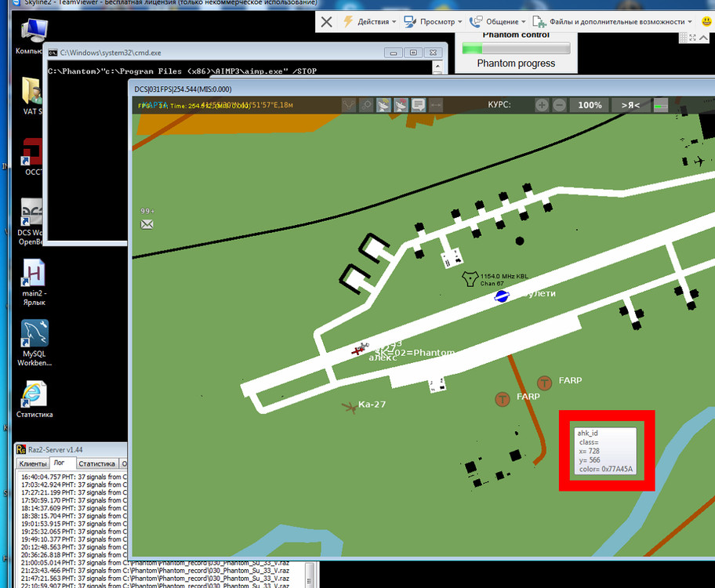This screenshot has width=715, height=588.
Task: Click the Raz2-Server v1.44 title icon
Action: (21, 450)
